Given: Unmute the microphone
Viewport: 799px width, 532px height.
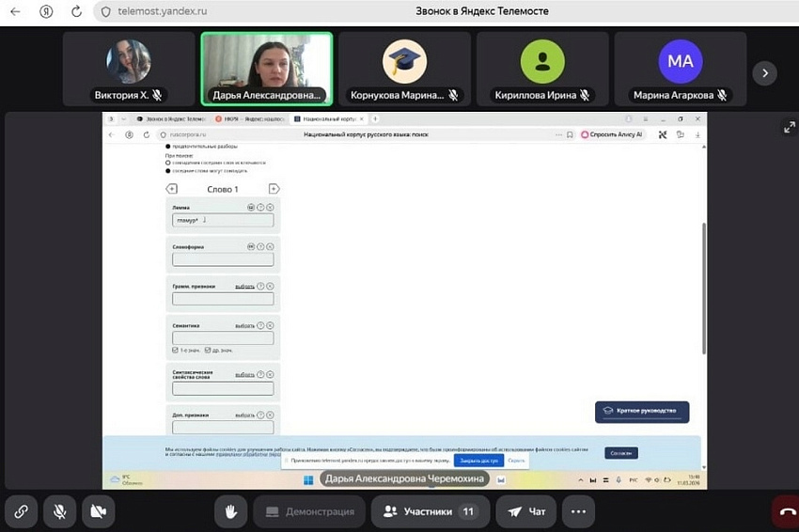Looking at the screenshot, I should 59,511.
